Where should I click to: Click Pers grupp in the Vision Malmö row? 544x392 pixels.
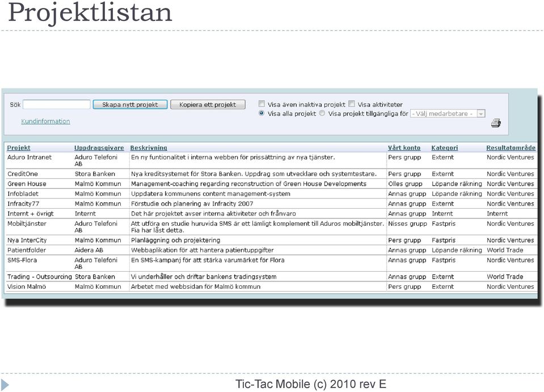tap(404, 286)
